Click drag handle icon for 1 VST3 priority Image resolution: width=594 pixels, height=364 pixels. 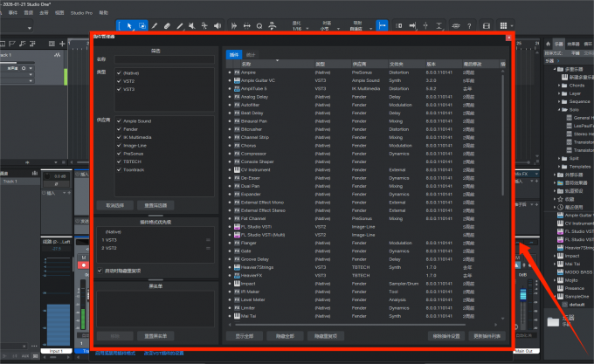[208, 240]
